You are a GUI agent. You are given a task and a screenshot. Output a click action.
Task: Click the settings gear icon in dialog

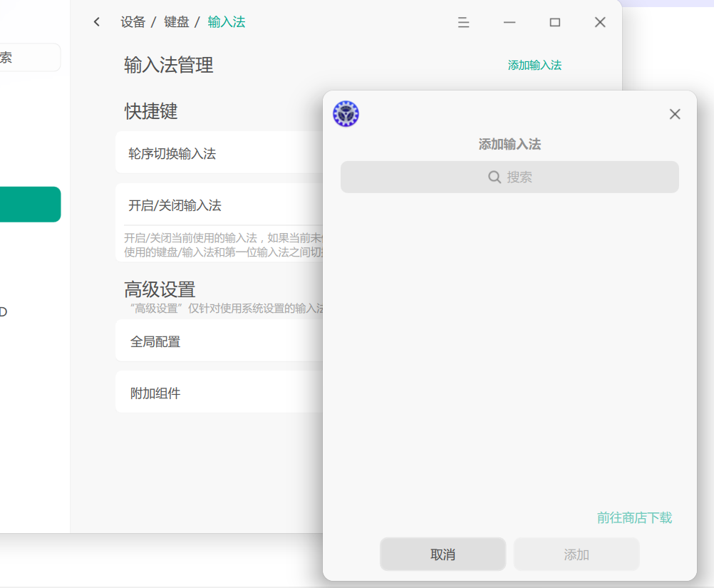346,114
